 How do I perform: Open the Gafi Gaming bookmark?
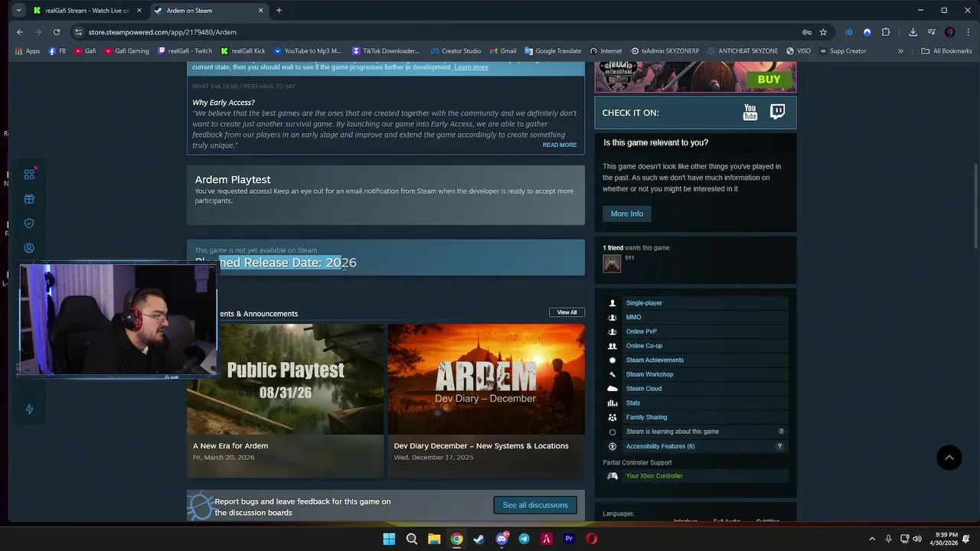click(127, 51)
